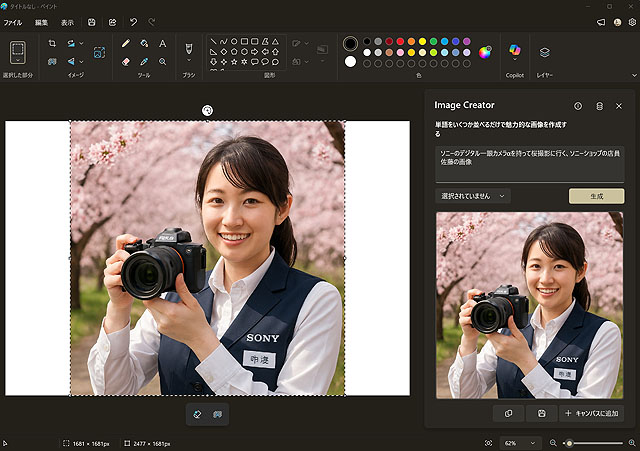Open the ファイル menu
This screenshot has width=640, height=451.
tap(13, 21)
